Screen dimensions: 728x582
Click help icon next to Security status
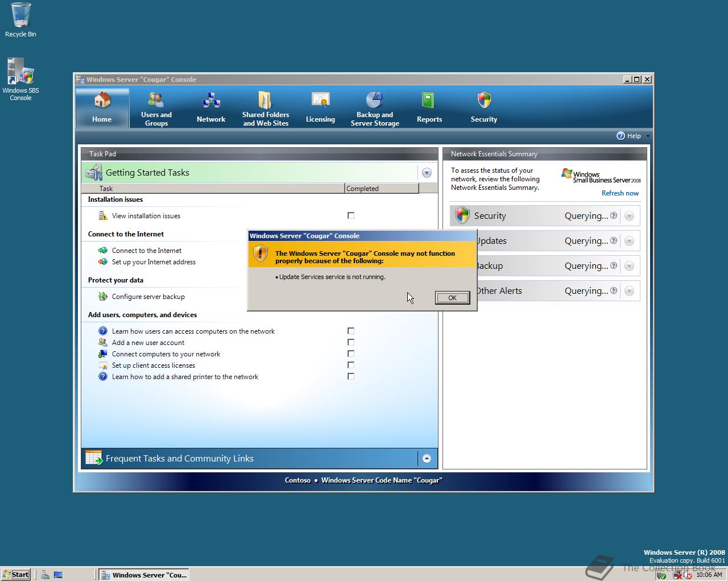point(614,215)
